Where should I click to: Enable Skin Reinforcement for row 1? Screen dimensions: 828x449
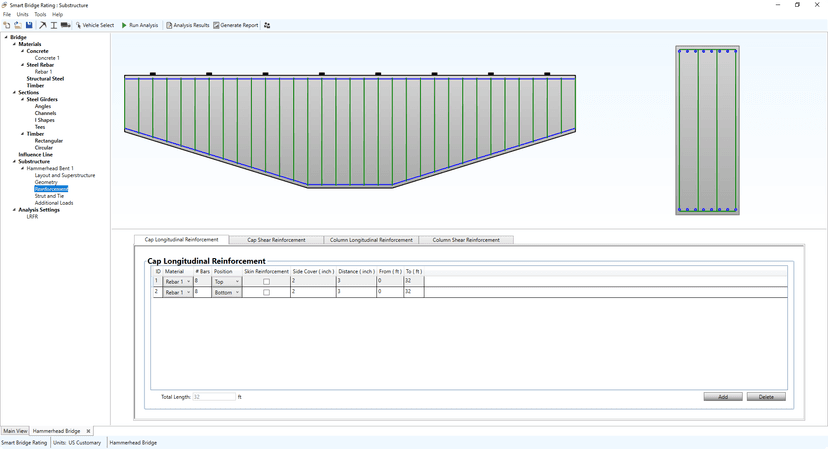(x=266, y=282)
